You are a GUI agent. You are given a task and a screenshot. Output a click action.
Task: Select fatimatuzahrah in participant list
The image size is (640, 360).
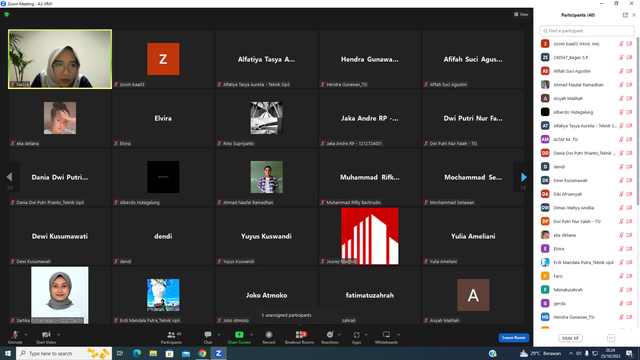587,290
